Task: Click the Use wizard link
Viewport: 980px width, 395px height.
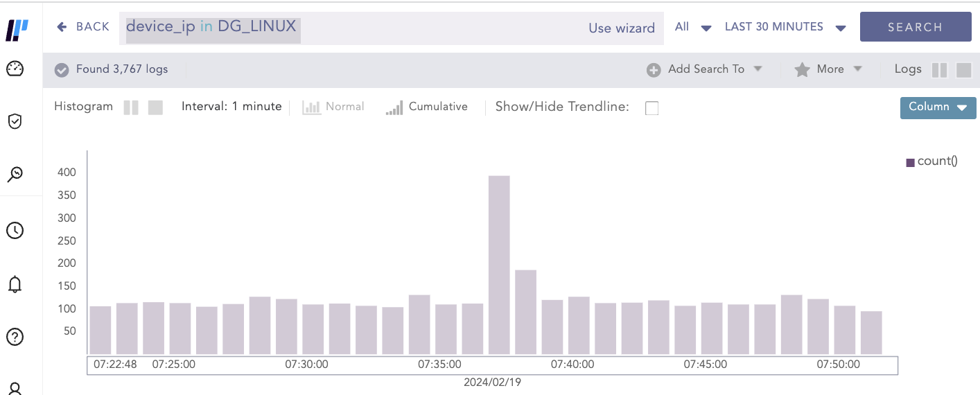Action: pyautogui.click(x=622, y=28)
